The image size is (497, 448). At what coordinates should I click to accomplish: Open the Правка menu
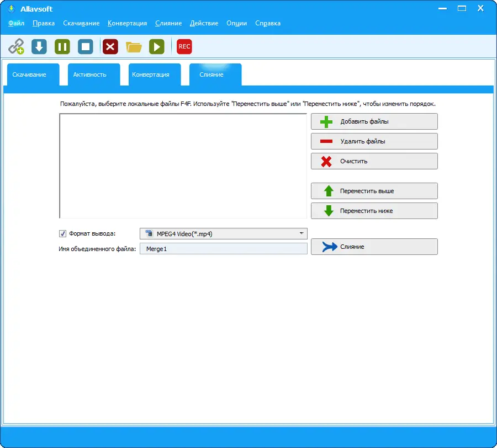coord(44,23)
